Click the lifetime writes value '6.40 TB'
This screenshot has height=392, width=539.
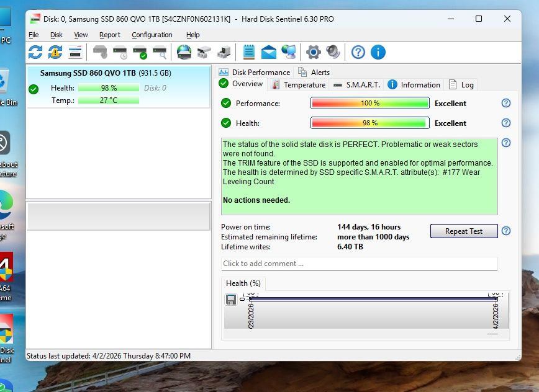click(350, 247)
